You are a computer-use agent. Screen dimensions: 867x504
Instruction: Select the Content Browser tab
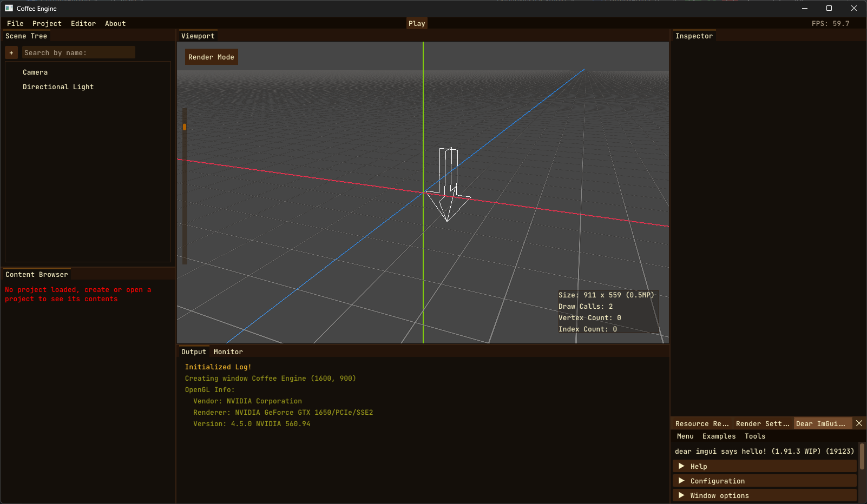click(x=37, y=274)
